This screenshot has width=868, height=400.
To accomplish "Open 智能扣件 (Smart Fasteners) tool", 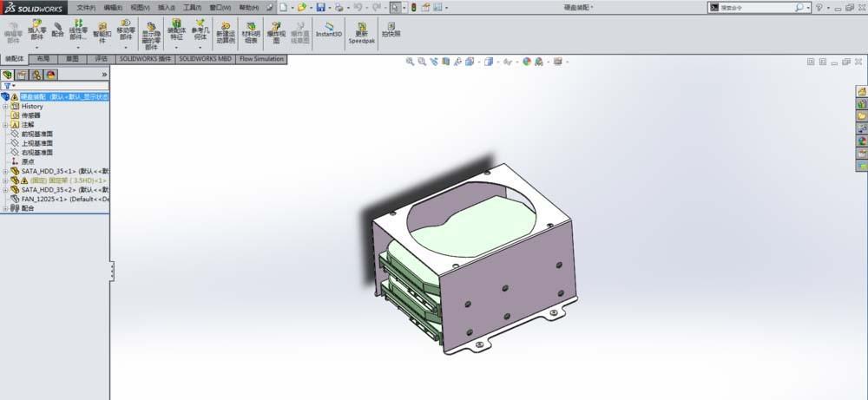I will click(x=102, y=33).
